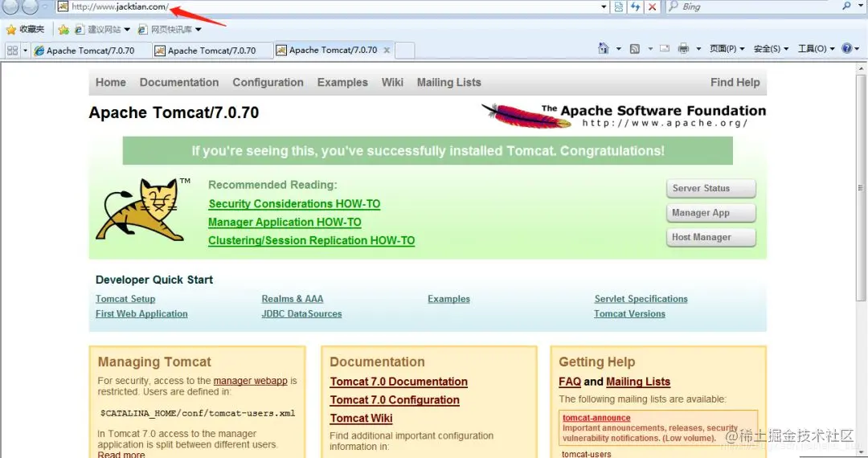Expand the Quick Tabs dropdown arrow
This screenshot has height=458, width=868.
pyautogui.click(x=25, y=51)
